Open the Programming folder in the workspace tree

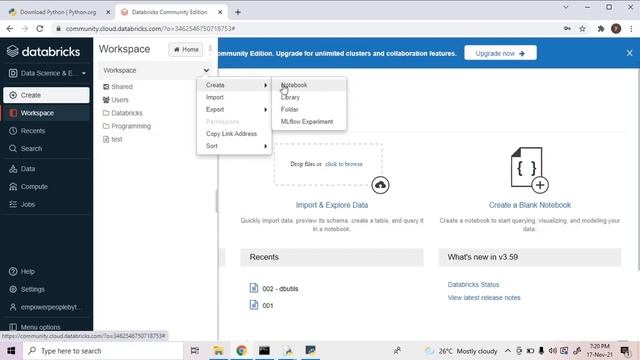(127, 126)
